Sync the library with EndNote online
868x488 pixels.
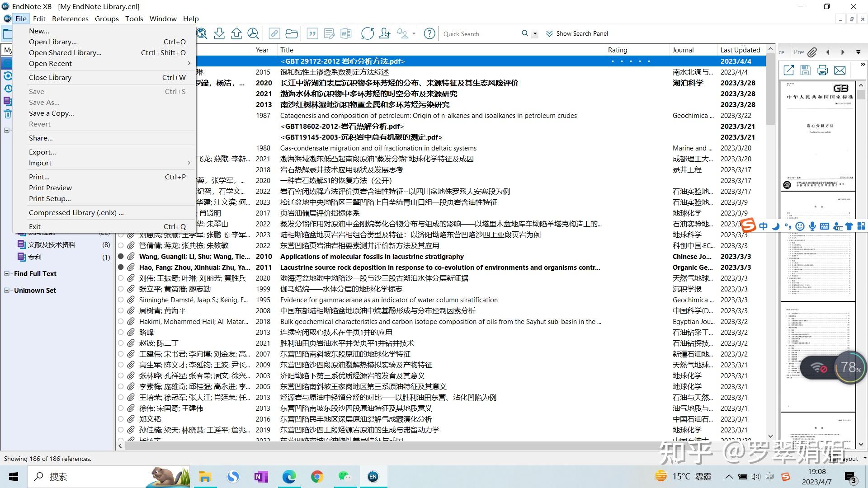click(368, 33)
